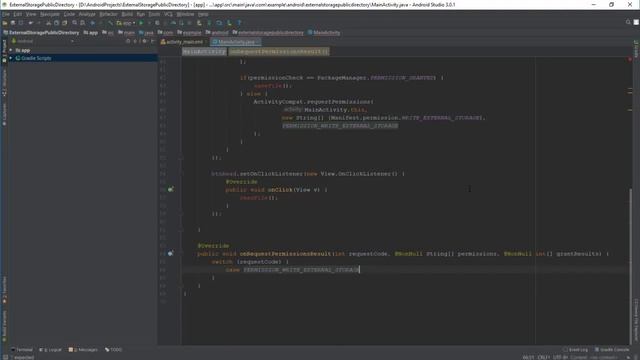Click the externalstoragepublicdirectory package crumb in the navigation bar
The image size is (640, 360).
tap(268, 33)
